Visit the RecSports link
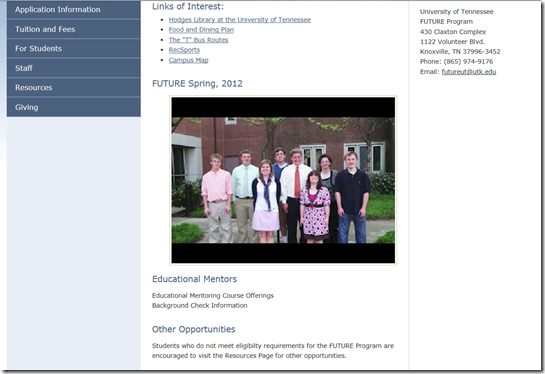Viewport: 545px width, 374px height. pyautogui.click(x=184, y=50)
